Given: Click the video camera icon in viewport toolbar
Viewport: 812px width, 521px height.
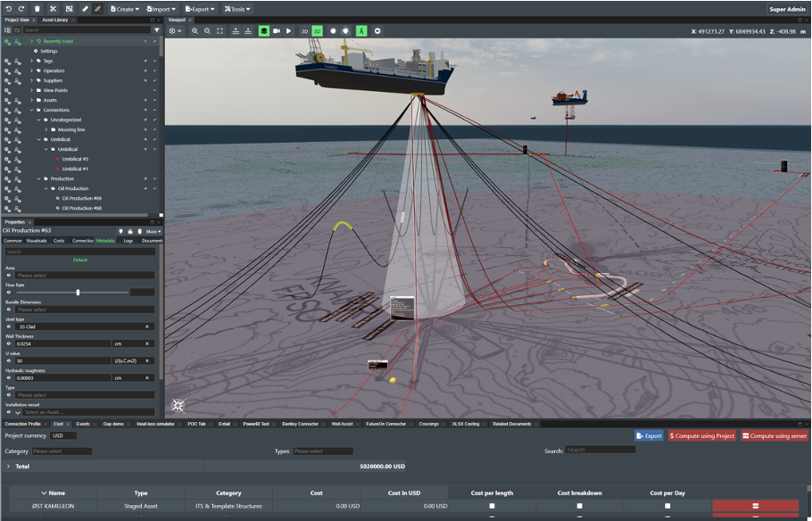Looking at the screenshot, I should coord(277,31).
